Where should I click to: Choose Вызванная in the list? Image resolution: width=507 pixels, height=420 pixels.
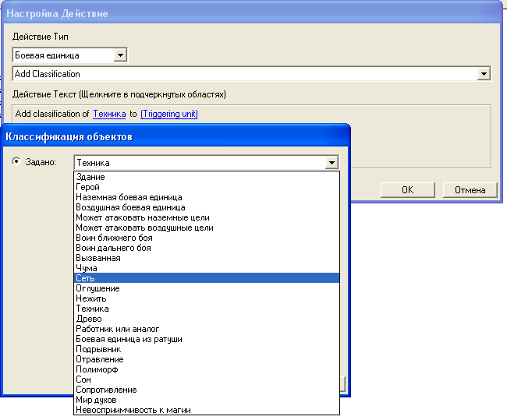click(207, 258)
